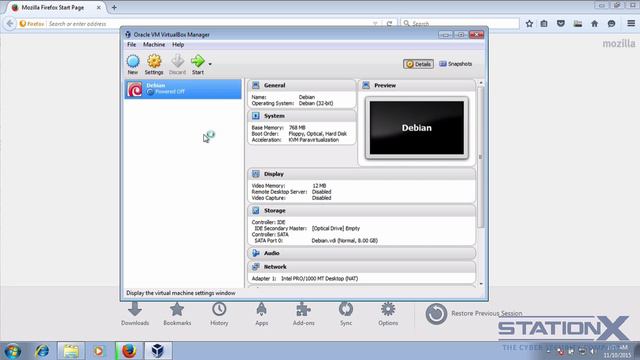Open the Windows Start menu
This screenshot has height=360, width=640.
click(12, 351)
